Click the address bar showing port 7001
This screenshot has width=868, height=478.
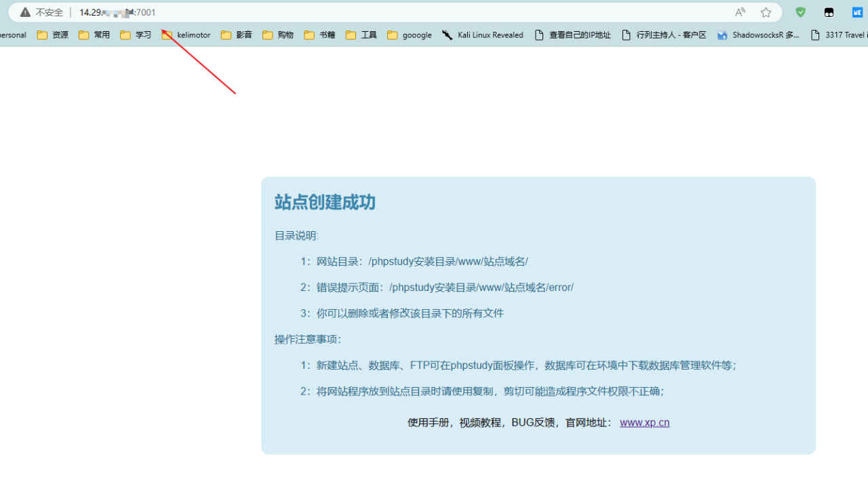click(x=119, y=12)
